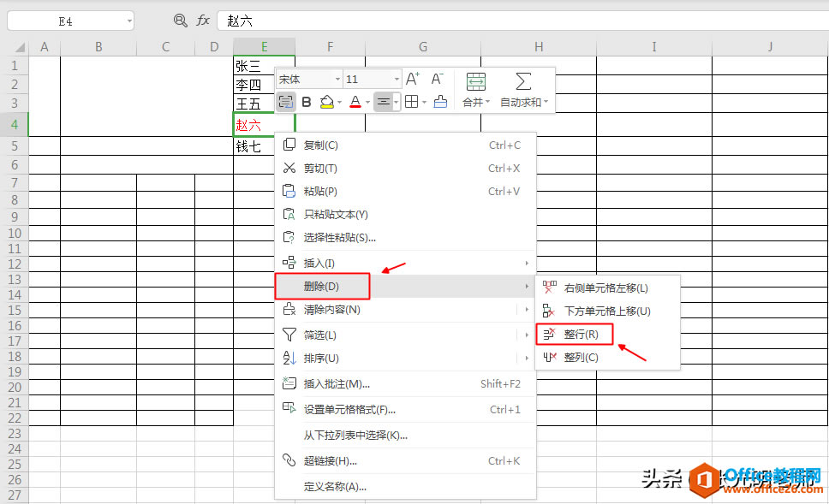
Task: Expand the 合并 dropdown arrow
Action: 487,102
